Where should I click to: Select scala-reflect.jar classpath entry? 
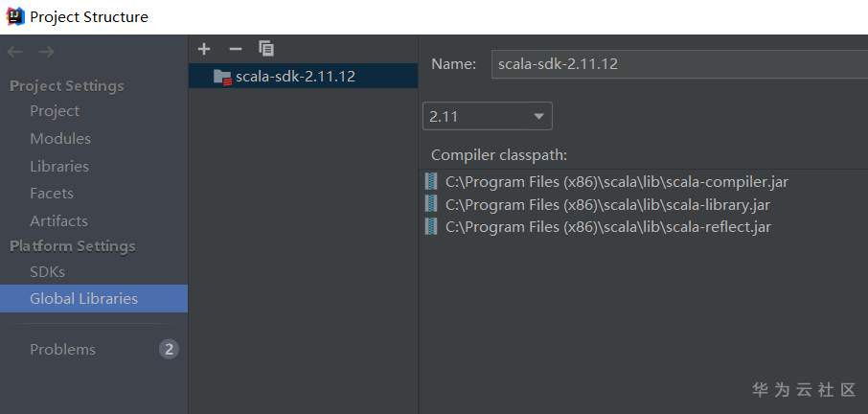tap(607, 227)
